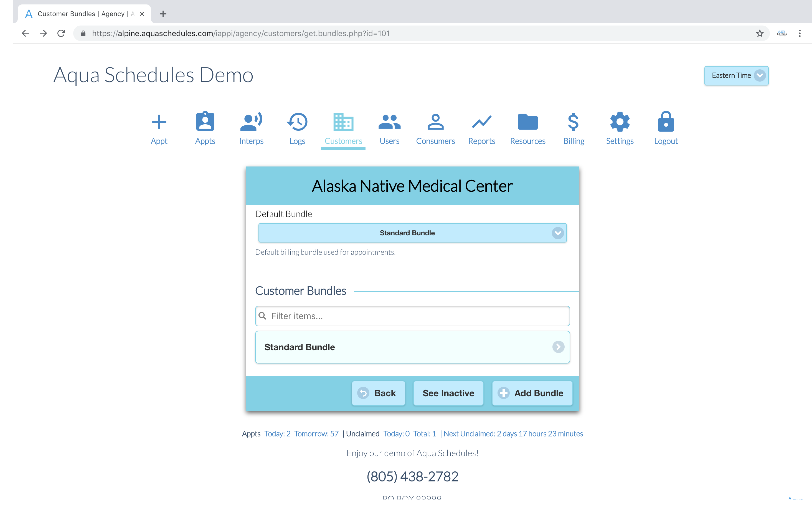The height and width of the screenshot is (515, 812).
Task: Open Unclaimed Today: 0 link
Action: tap(397, 434)
